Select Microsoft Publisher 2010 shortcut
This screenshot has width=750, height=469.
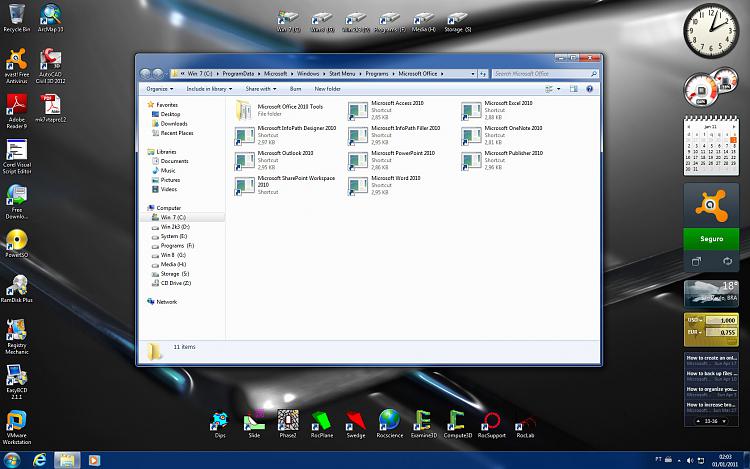click(x=503, y=160)
